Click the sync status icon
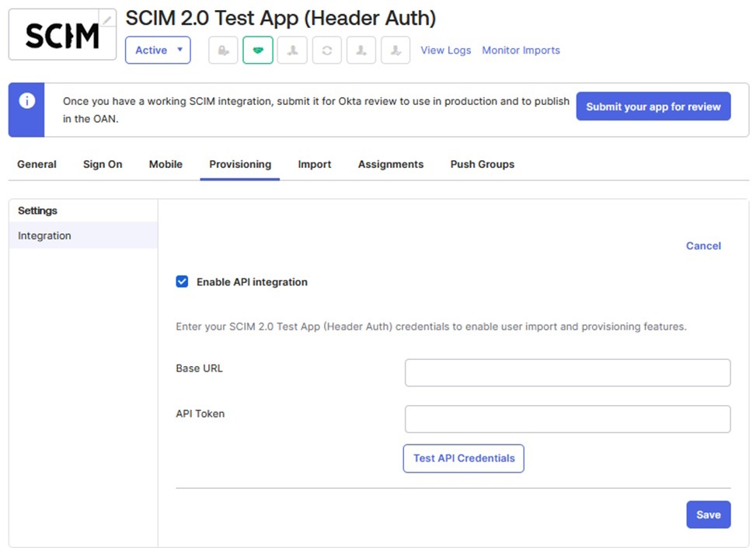The height and width of the screenshot is (548, 756). pos(326,50)
